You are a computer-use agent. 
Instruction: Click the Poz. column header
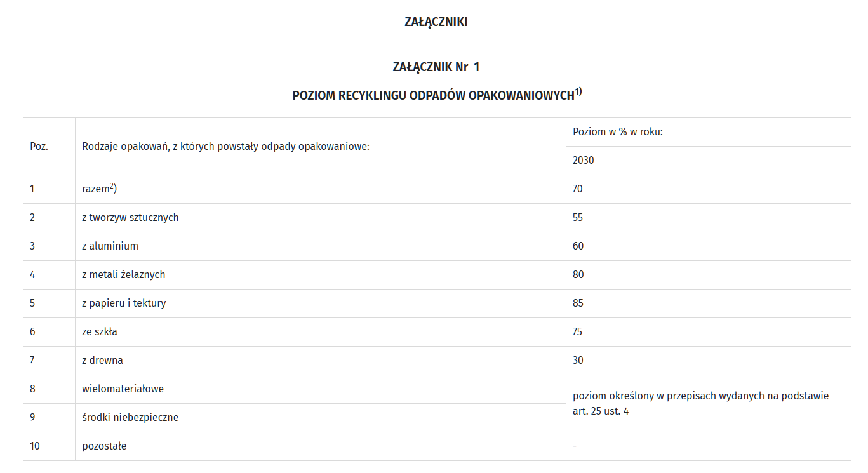point(39,146)
